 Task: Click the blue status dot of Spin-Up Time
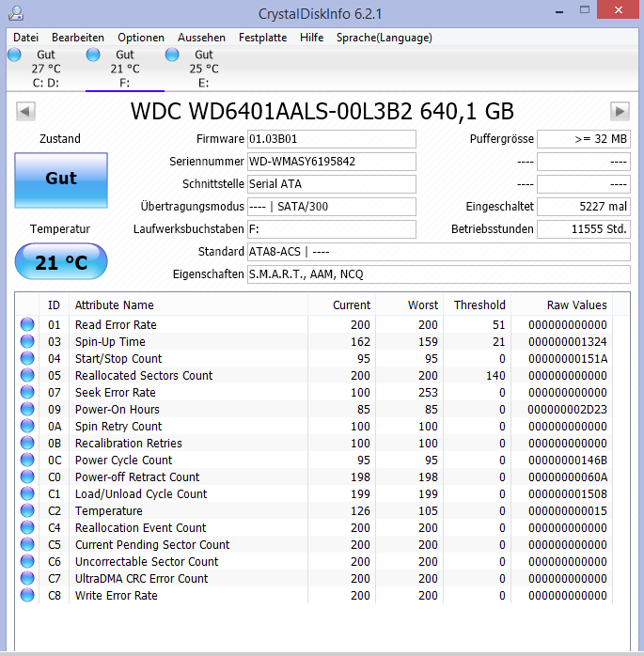point(27,341)
